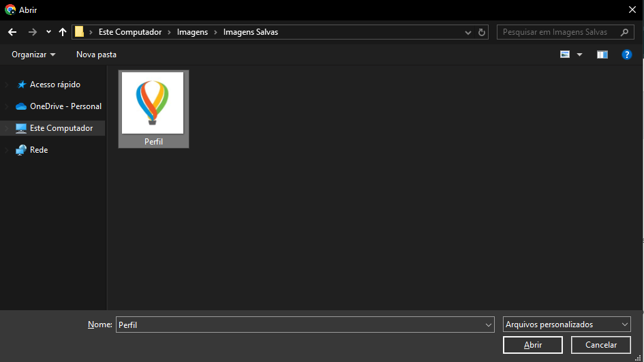Image resolution: width=644 pixels, height=362 pixels.
Task: Click the Cancelar button
Action: 601,345
